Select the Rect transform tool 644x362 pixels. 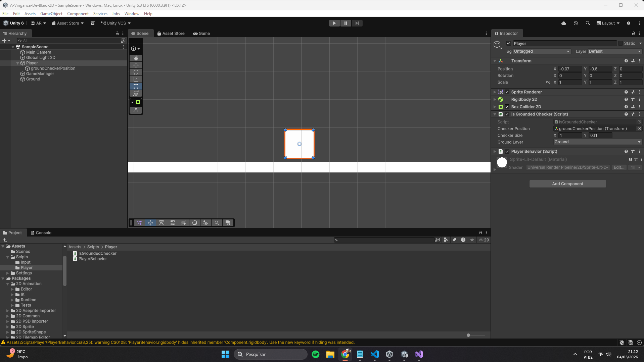pyautogui.click(x=136, y=86)
